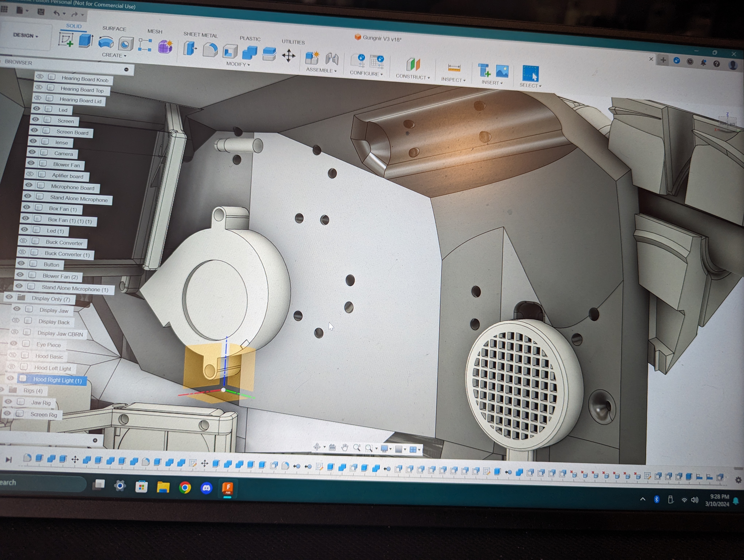744x560 pixels.
Task: Select Hood Right Light (1) in browser
Action: pos(57,380)
